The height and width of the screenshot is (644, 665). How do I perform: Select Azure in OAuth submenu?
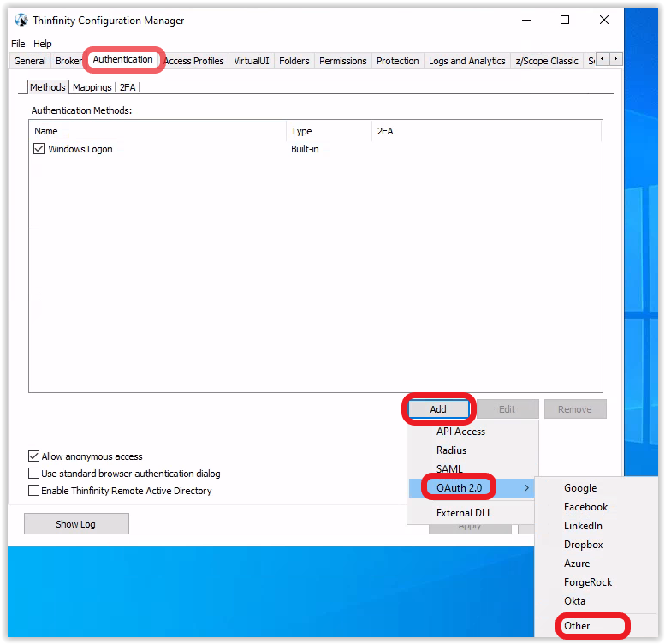(597, 563)
